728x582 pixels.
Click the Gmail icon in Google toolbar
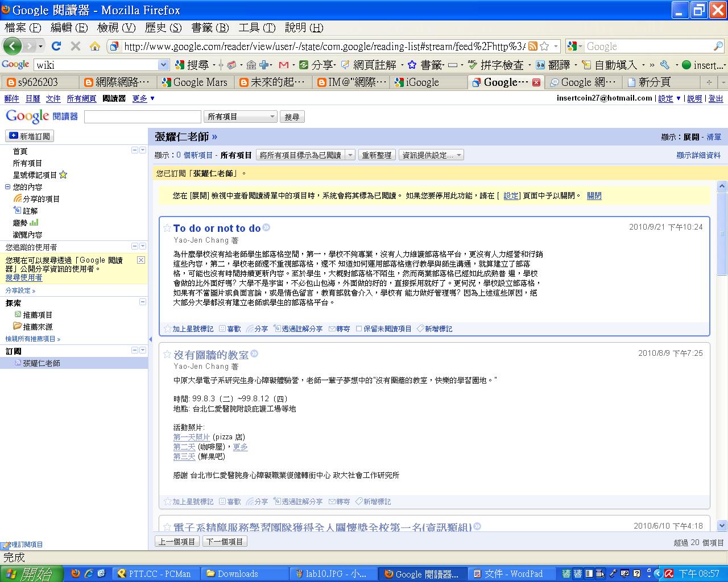click(283, 65)
